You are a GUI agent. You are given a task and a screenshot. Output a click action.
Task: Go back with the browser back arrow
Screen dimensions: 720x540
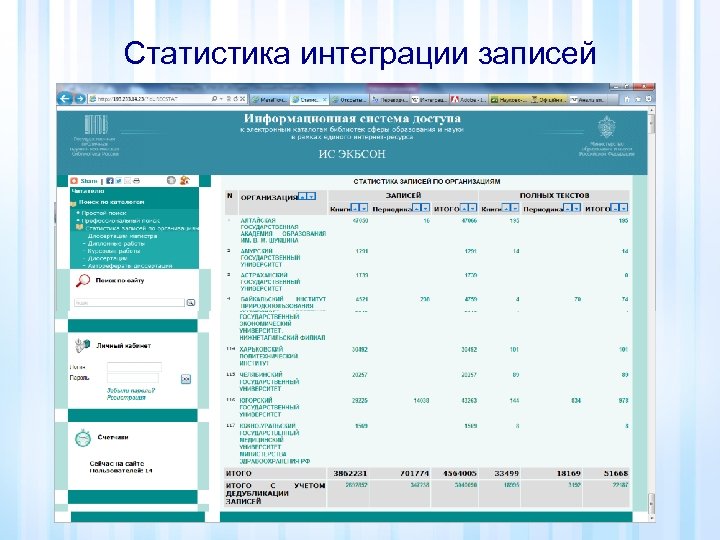[x=64, y=98]
